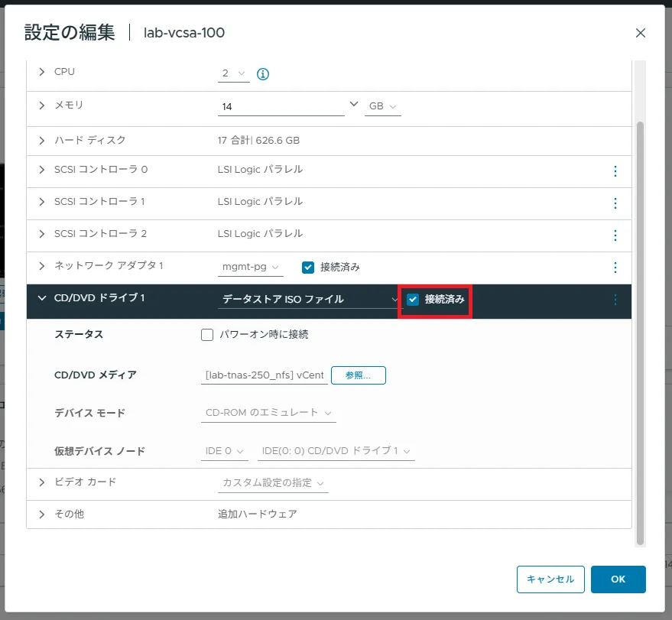The image size is (672, 620).
Task: Expand the ビデオ カード section
Action: click(42, 482)
